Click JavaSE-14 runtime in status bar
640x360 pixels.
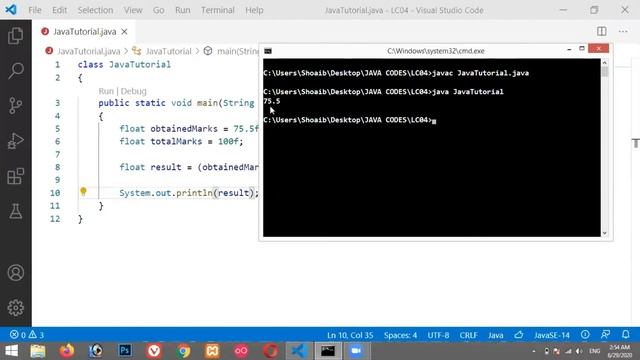pos(552,335)
